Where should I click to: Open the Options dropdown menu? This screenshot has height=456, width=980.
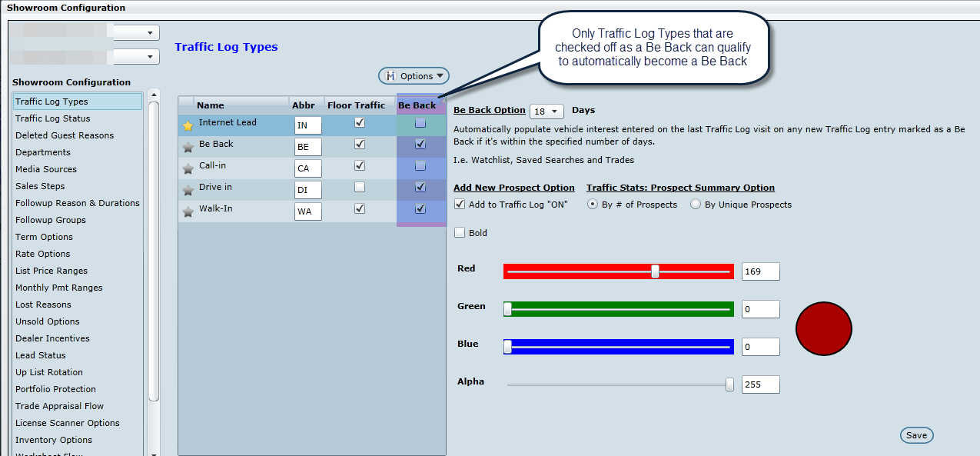[414, 76]
